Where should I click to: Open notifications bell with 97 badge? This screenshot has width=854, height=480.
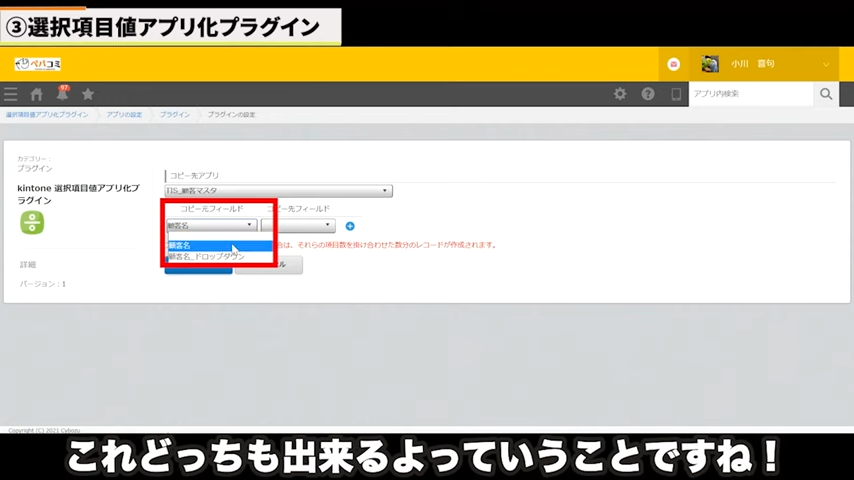[63, 93]
